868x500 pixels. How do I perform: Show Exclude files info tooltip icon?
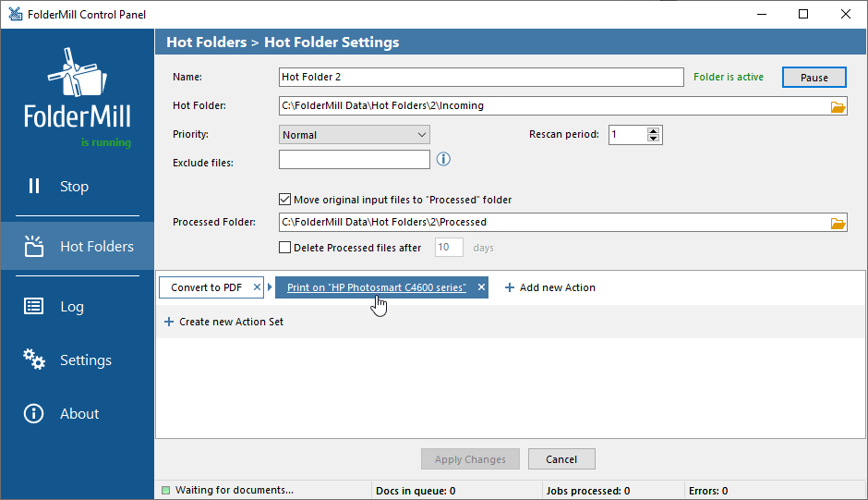[x=443, y=160]
